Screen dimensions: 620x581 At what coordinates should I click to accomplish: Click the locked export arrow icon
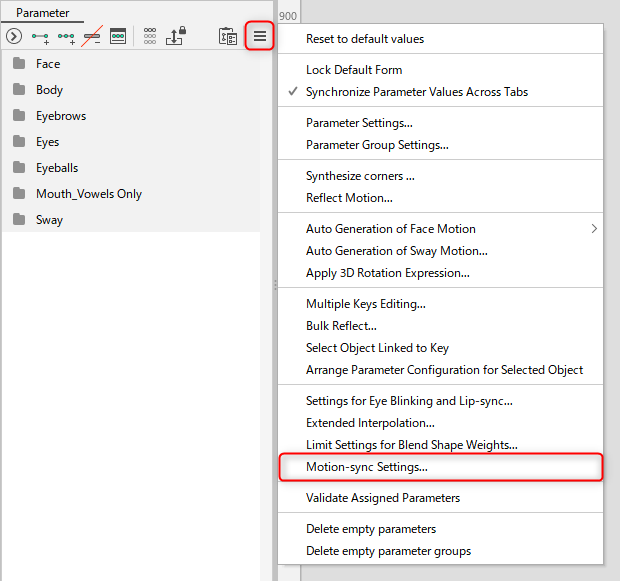pos(176,36)
